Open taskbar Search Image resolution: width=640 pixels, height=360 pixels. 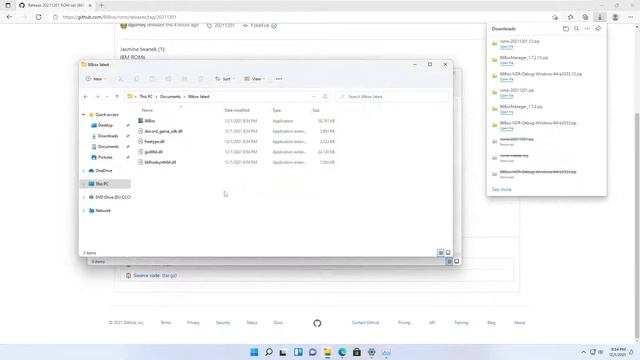269,352
